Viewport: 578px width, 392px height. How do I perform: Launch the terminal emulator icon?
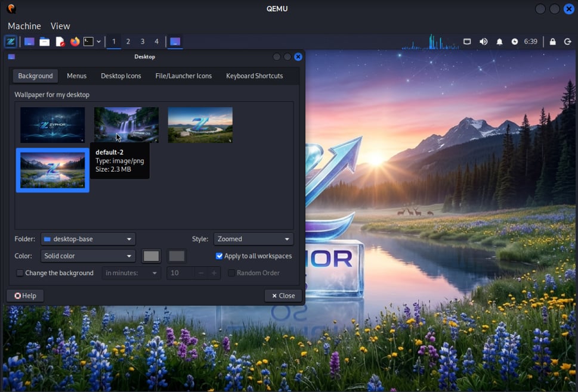[88, 42]
